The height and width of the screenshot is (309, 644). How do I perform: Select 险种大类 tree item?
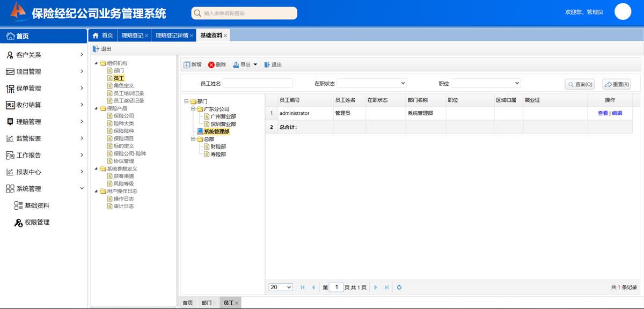click(124, 123)
